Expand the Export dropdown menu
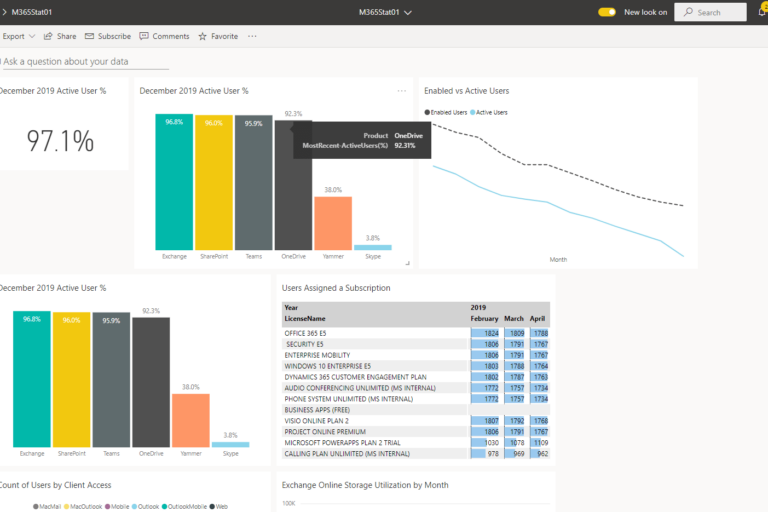The image size is (768, 512). point(19,36)
